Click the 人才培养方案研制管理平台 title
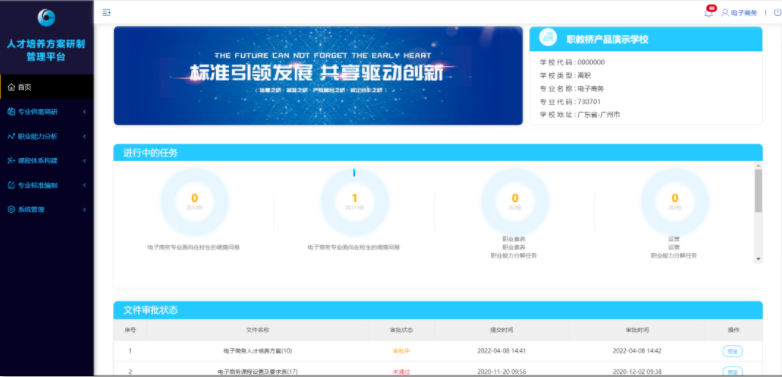The width and height of the screenshot is (782, 377). [x=46, y=50]
